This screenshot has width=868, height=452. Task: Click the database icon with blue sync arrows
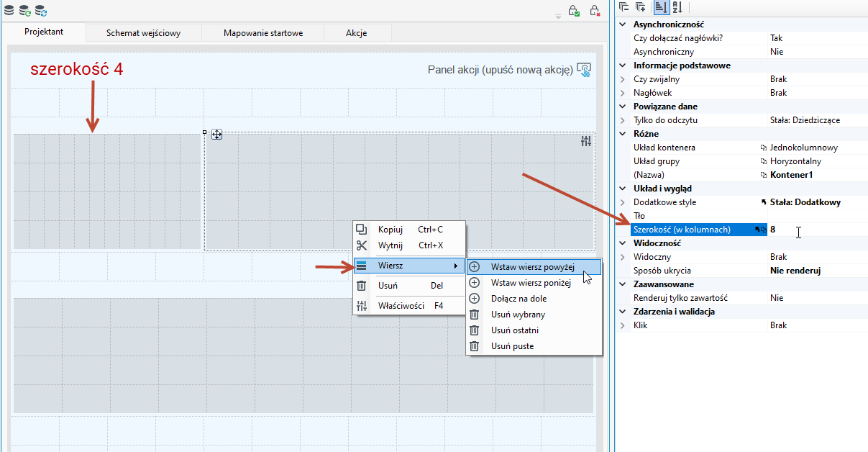click(x=42, y=11)
